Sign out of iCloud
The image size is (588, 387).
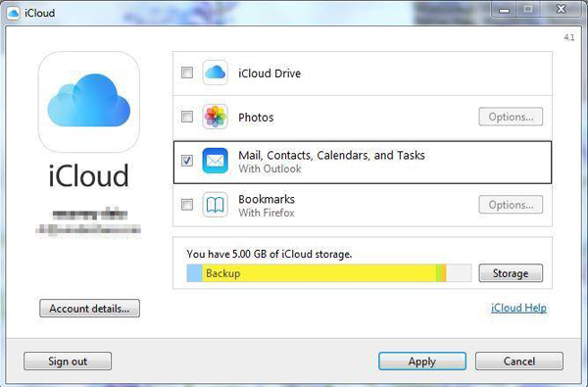(68, 362)
